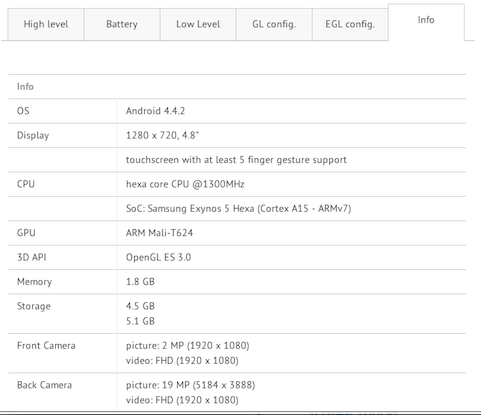Select the 'ARM Mali-T624' value
Viewport: 481px width, 415px height.
(x=160, y=233)
